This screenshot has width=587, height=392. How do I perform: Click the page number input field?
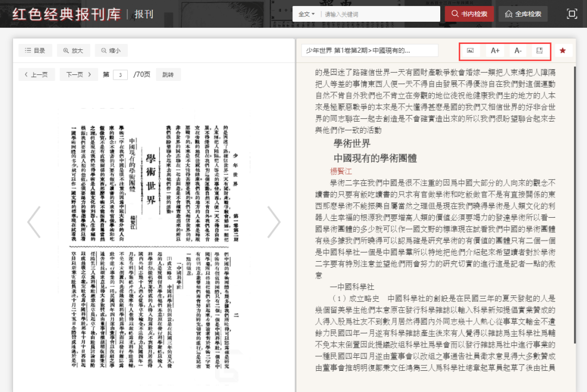click(120, 75)
